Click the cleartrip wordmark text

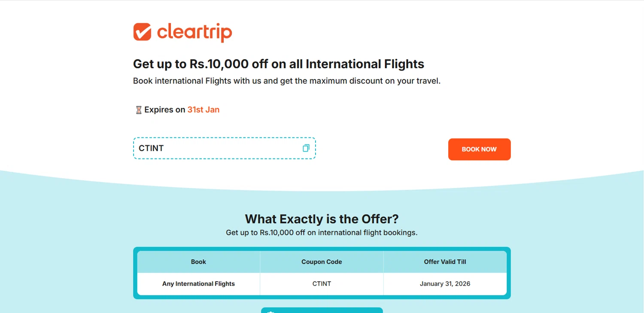point(194,32)
